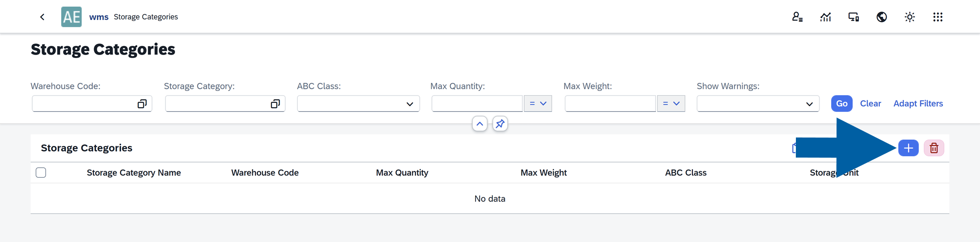Toggle the sun theme icon
This screenshot has height=242, width=980.
point(910,17)
